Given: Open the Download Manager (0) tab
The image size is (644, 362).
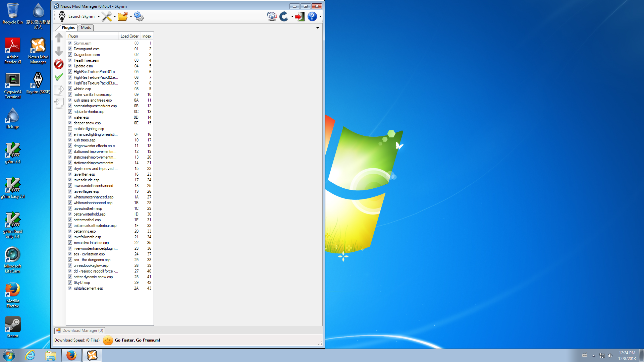Looking at the screenshot, I should tap(79, 330).
